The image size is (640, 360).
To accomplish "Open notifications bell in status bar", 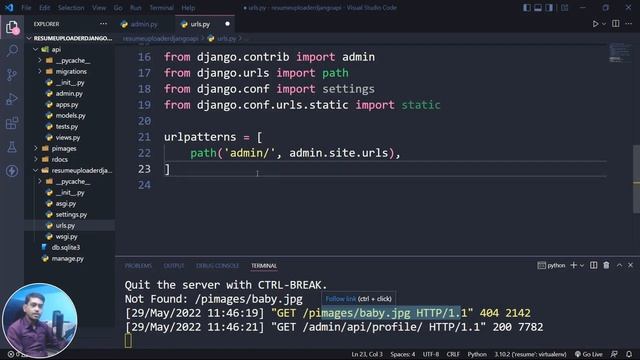I will 629,354.
